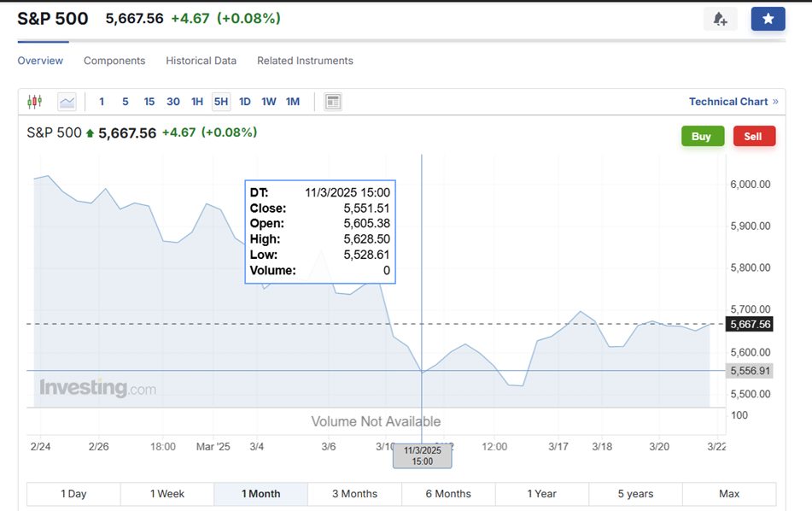Viewport: 812px width, 511px height.
Task: Click the Mar '25 date axis label
Action: coord(213,447)
